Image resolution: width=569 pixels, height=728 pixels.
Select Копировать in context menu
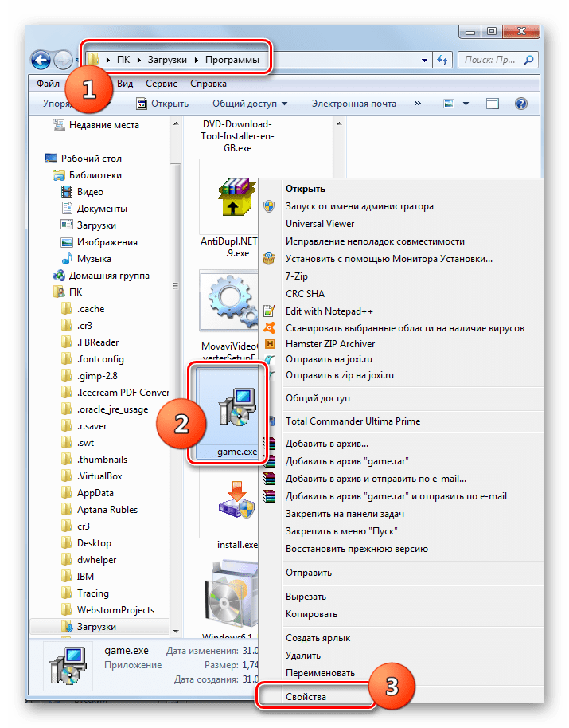tap(311, 614)
